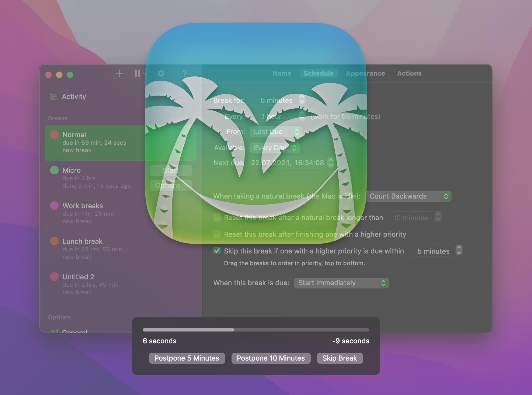Open the Options dropdown button

(171, 185)
